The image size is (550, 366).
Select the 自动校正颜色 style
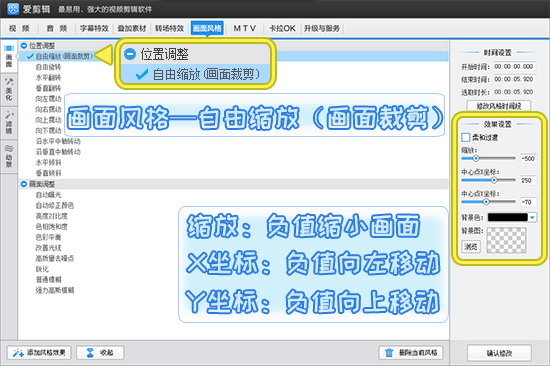[55, 205]
